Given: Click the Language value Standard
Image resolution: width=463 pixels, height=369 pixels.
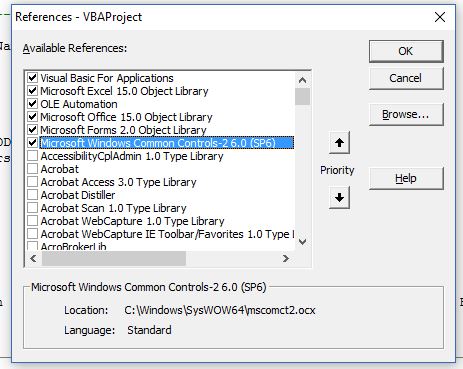Looking at the screenshot, I should click(149, 330).
